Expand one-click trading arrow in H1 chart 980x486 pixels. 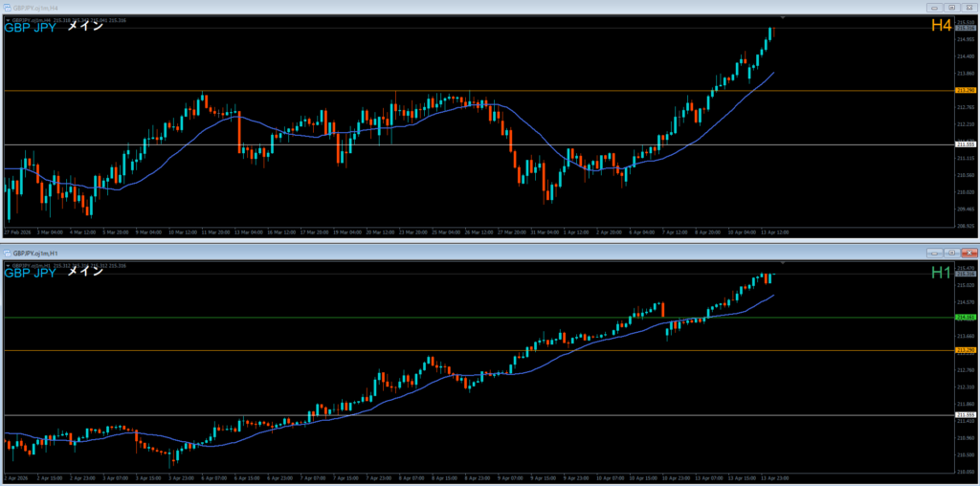(x=7, y=264)
